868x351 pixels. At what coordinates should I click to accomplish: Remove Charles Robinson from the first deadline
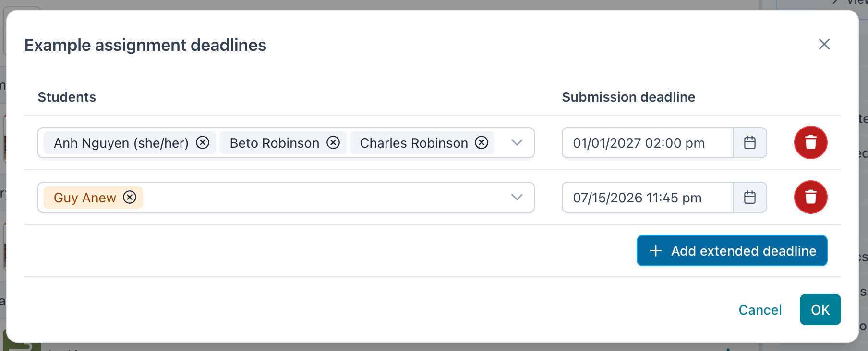coord(482,143)
